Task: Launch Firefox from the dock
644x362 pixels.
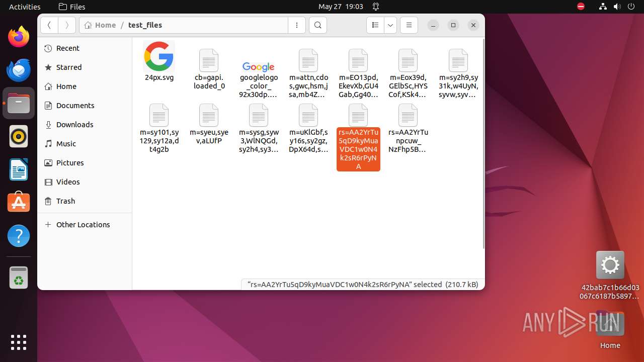Action: (19, 37)
